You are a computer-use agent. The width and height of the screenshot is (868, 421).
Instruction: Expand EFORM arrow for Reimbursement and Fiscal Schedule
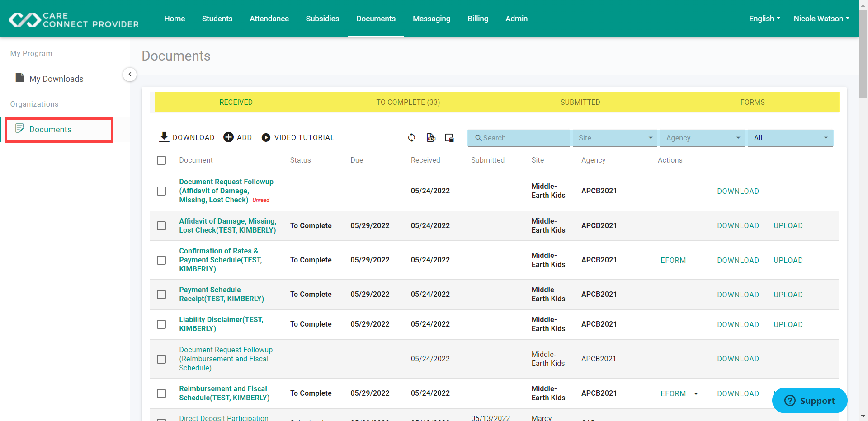click(696, 394)
